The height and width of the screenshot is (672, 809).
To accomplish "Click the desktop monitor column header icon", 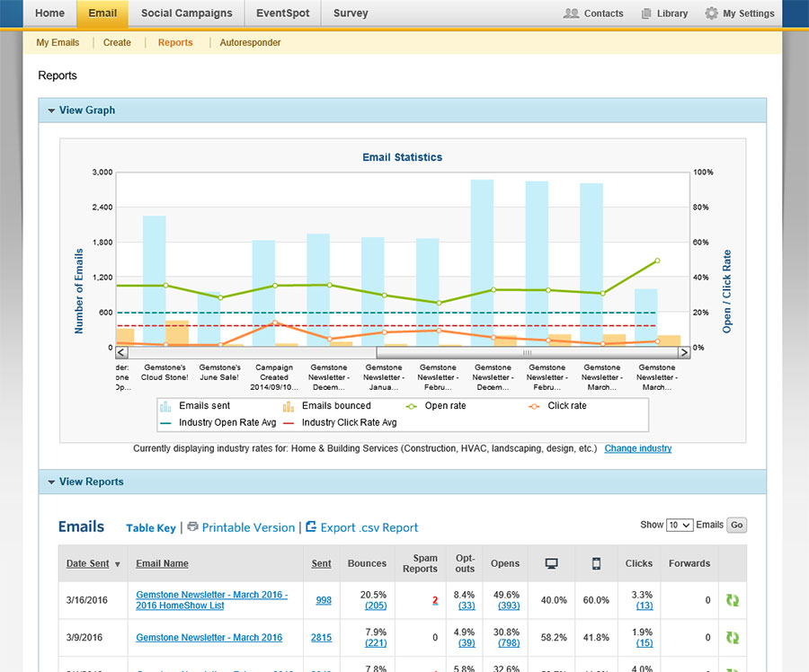I will 552,563.
